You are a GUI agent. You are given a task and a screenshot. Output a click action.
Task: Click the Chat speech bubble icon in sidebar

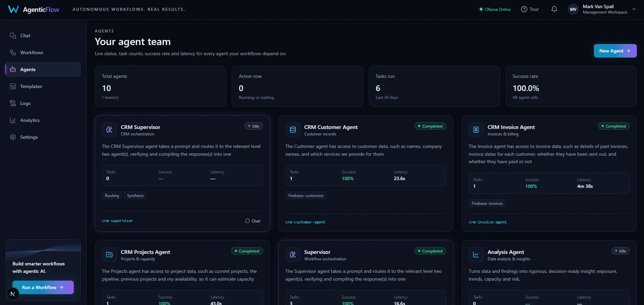pos(13,35)
